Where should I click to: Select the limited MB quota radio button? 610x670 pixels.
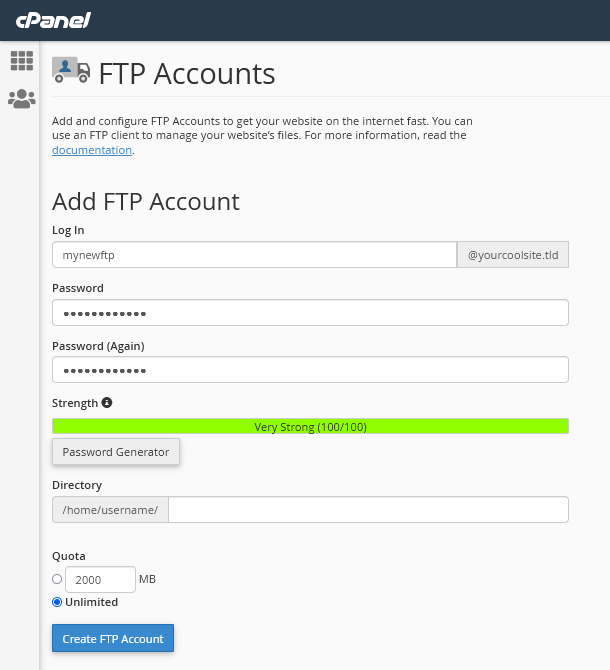point(57,579)
